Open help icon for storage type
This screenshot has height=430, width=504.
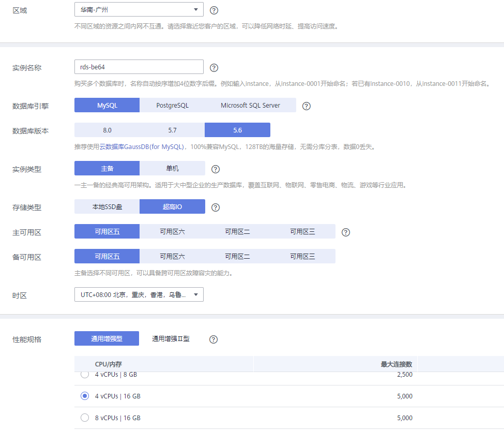point(216,207)
